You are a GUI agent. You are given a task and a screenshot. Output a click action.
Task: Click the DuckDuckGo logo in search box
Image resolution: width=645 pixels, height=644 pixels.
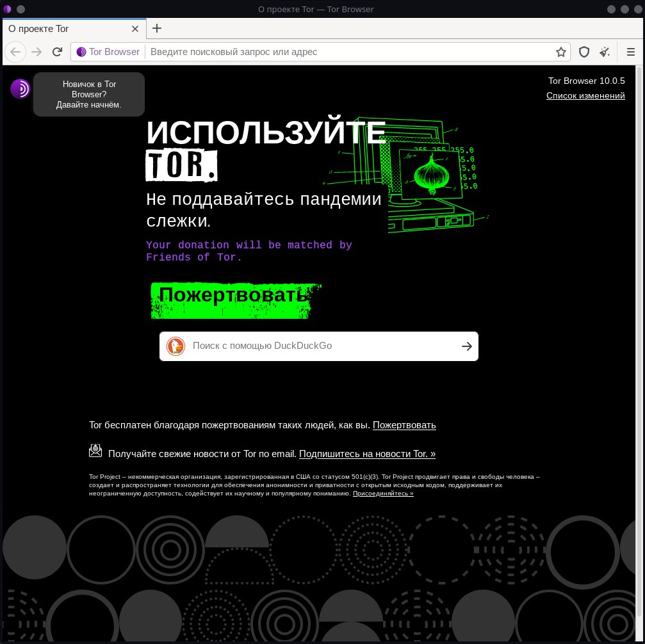[x=176, y=346]
